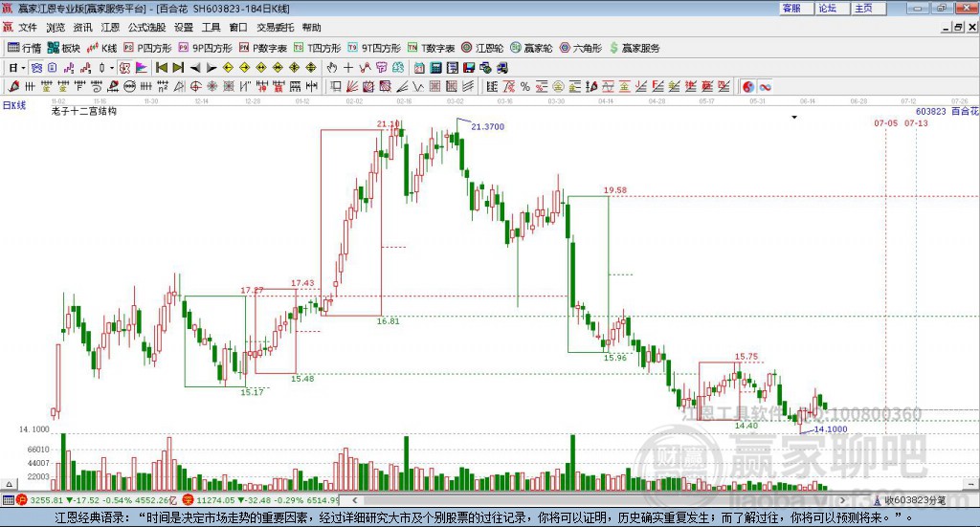980x527 pixels.
Task: Toggle the infinity symbol icon
Action: tap(765, 87)
